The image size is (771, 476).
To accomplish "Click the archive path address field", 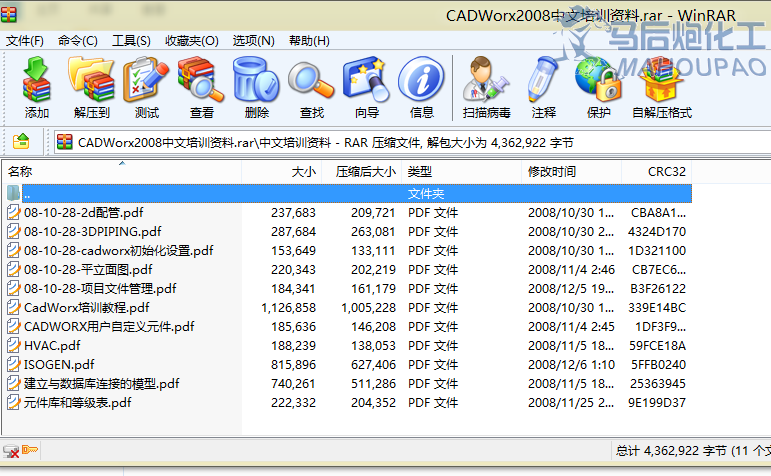I will pyautogui.click(x=412, y=143).
